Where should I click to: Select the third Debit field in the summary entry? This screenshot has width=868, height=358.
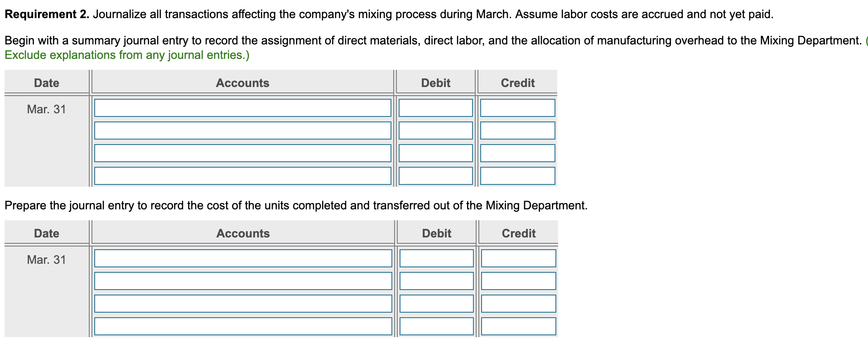click(435, 153)
